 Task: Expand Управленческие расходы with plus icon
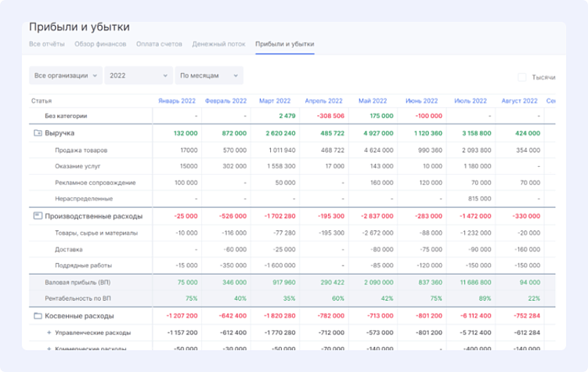pyautogui.click(x=49, y=332)
